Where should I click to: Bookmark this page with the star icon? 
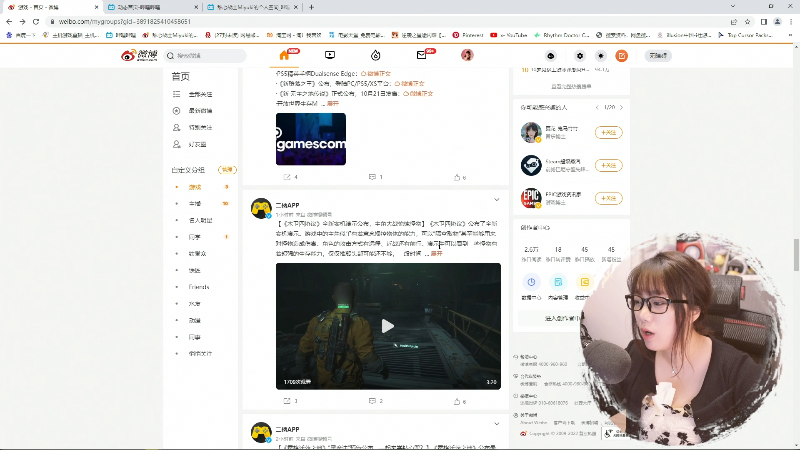(x=747, y=21)
